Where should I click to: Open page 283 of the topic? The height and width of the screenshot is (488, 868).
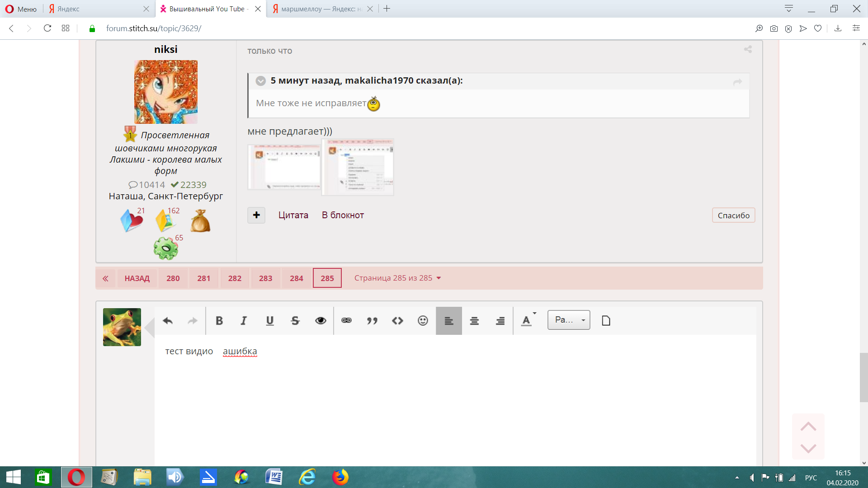pyautogui.click(x=266, y=278)
